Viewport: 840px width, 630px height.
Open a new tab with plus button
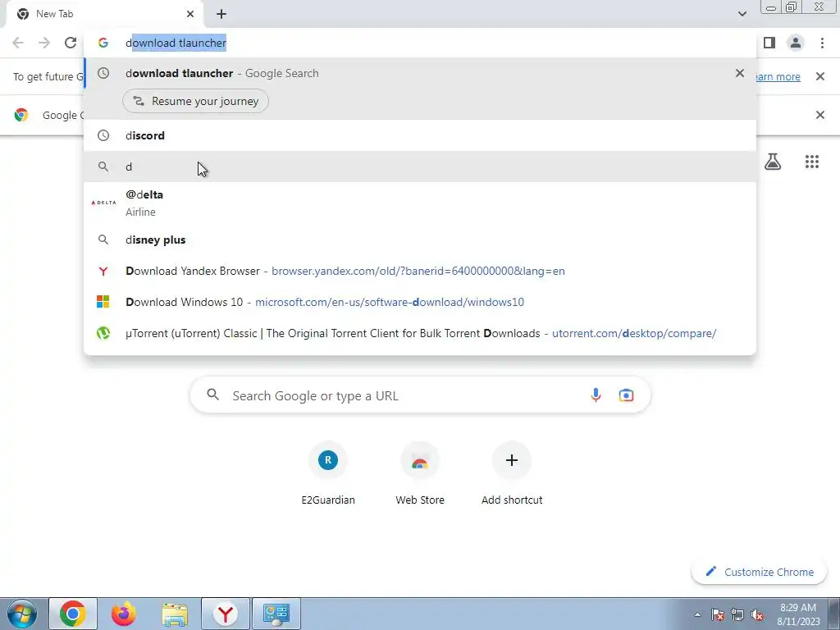[x=221, y=14]
